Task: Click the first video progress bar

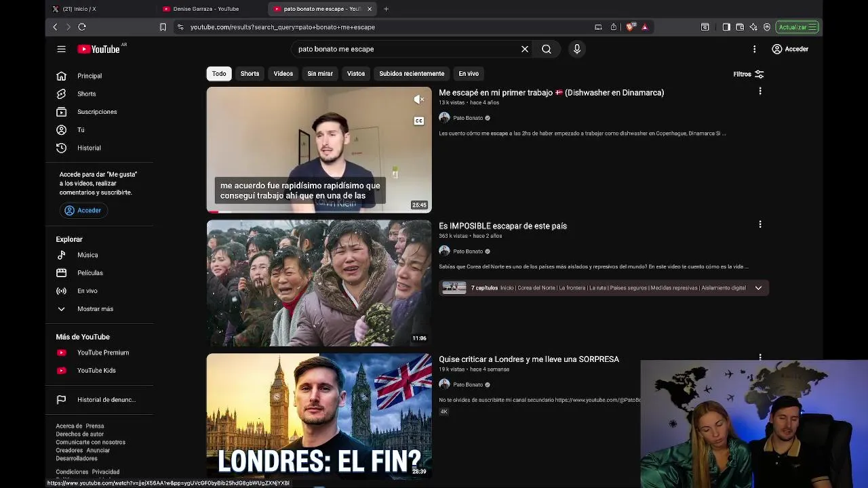Action: pos(319,211)
